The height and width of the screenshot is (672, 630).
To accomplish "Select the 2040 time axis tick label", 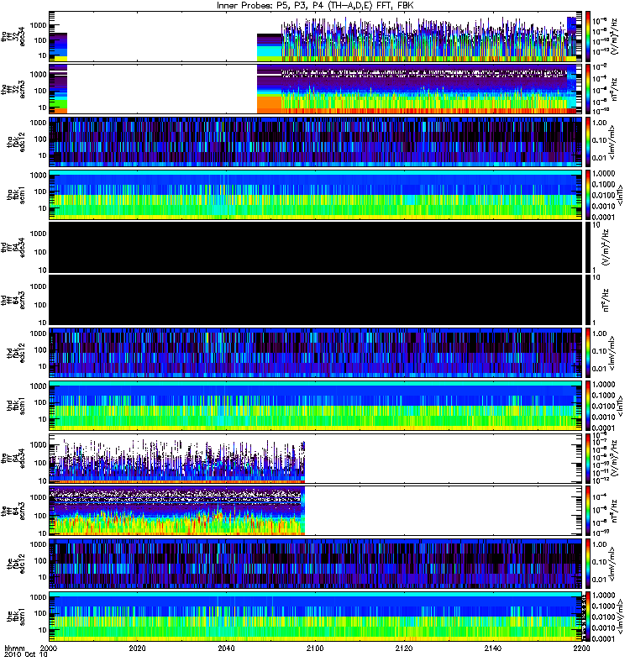I will click(226, 648).
